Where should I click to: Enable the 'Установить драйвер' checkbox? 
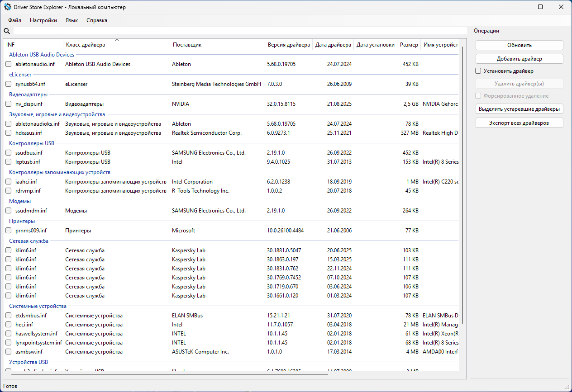coord(478,71)
